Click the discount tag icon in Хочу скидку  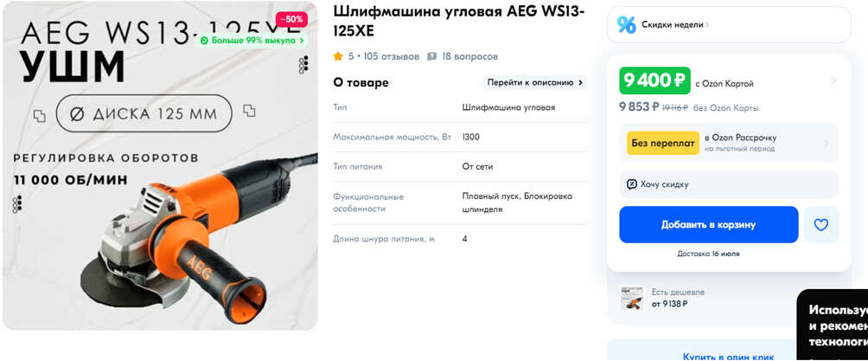coord(632,184)
